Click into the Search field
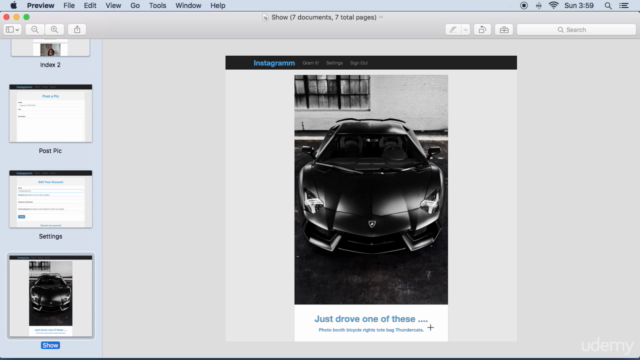The image size is (640, 360). point(576,29)
